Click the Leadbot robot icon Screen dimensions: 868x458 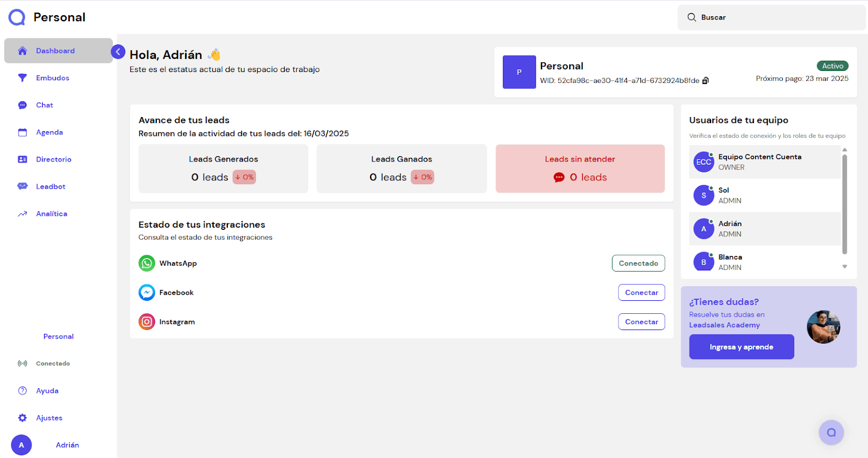tap(22, 186)
